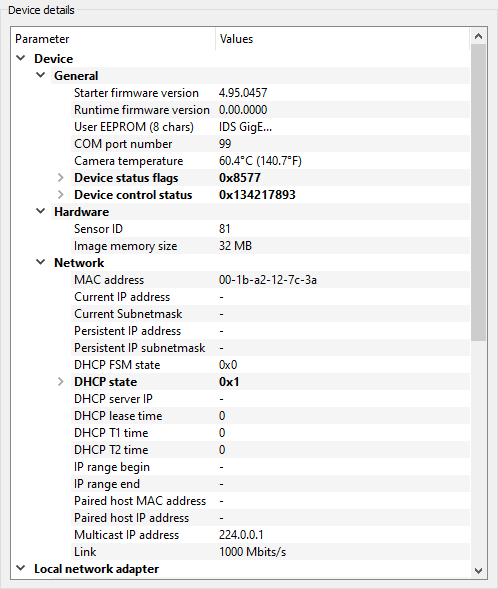
Task: Select Starter firmware version row
Action: coord(270,93)
